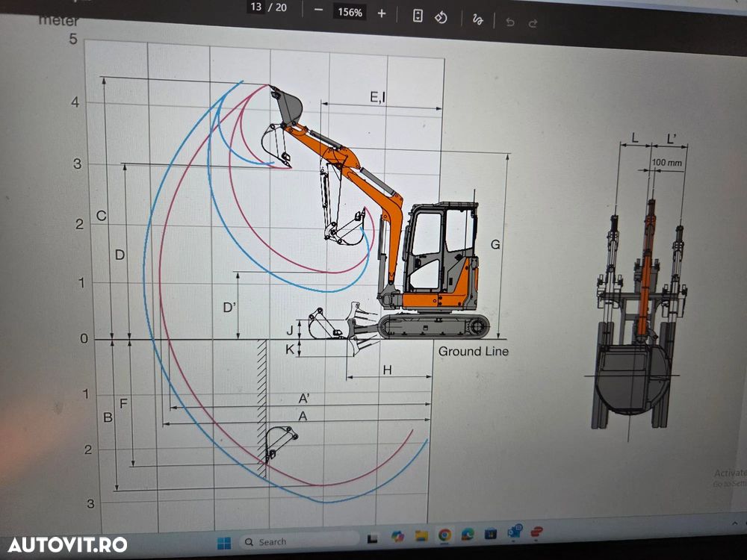The width and height of the screenshot is (747, 560).
Task: Click the 'C' height dimension label
Action: pyautogui.click(x=102, y=216)
